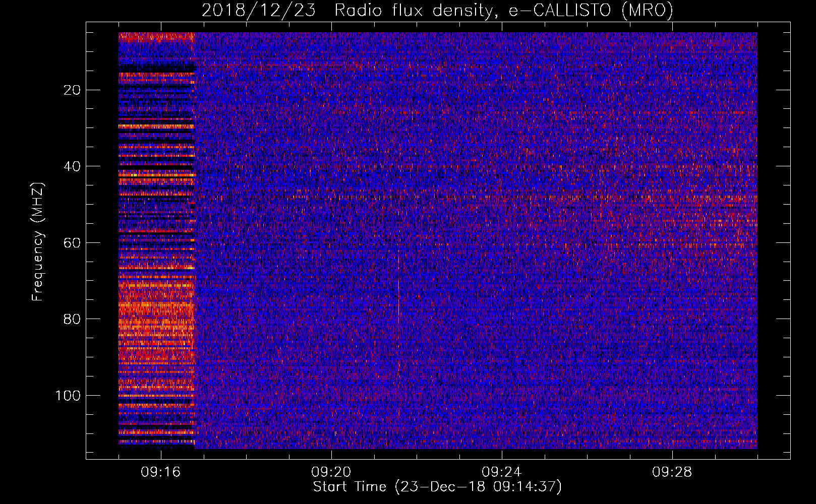
Task: Select the 'Frequency (MHZ)' axis label
Action: [x=38, y=242]
